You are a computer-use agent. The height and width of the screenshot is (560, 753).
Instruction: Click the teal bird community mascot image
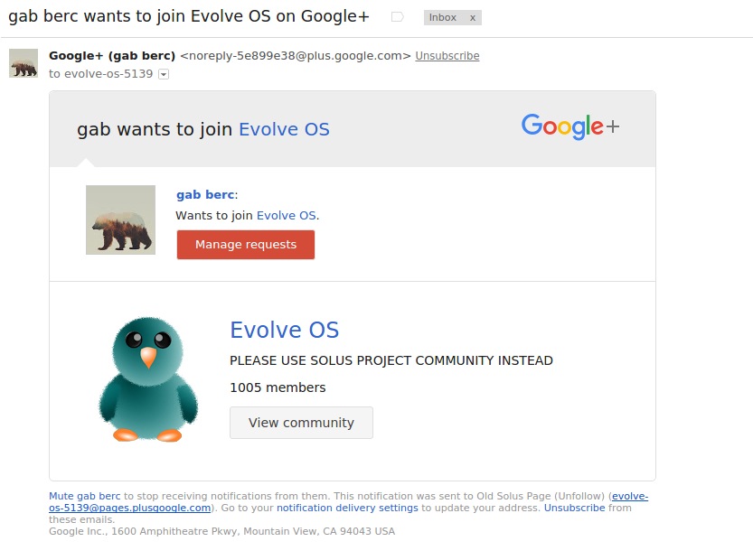148,379
